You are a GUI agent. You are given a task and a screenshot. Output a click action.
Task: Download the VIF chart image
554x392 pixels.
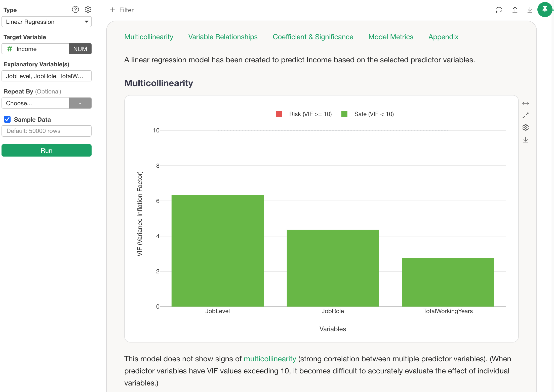tap(525, 140)
